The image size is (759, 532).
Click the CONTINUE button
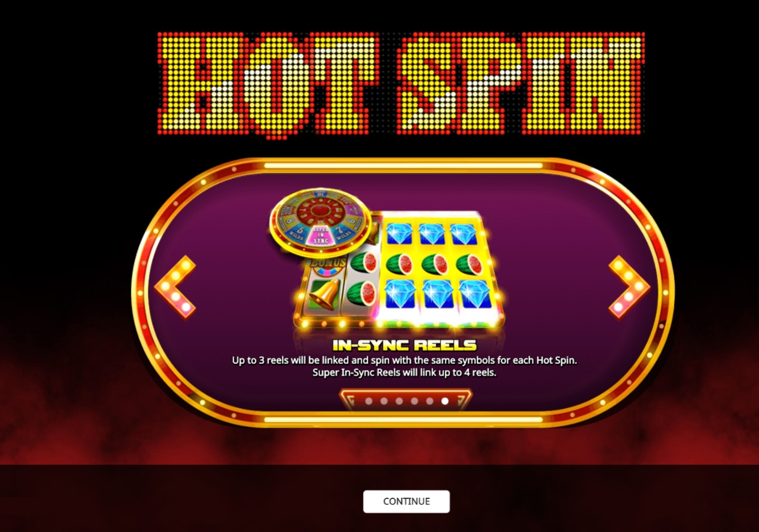point(406,501)
